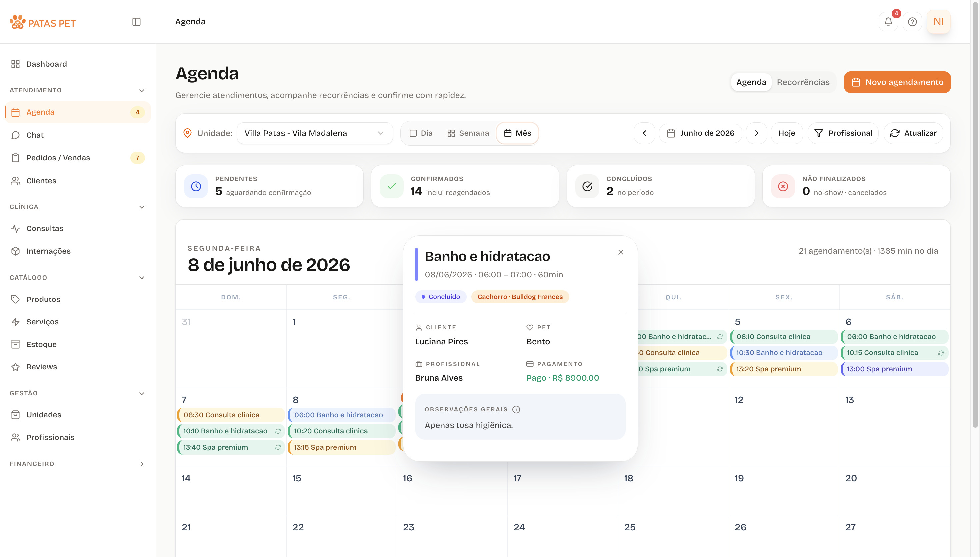Screen dimensions: 980x557
Task: Select the Agenda tab
Action: 751,82
